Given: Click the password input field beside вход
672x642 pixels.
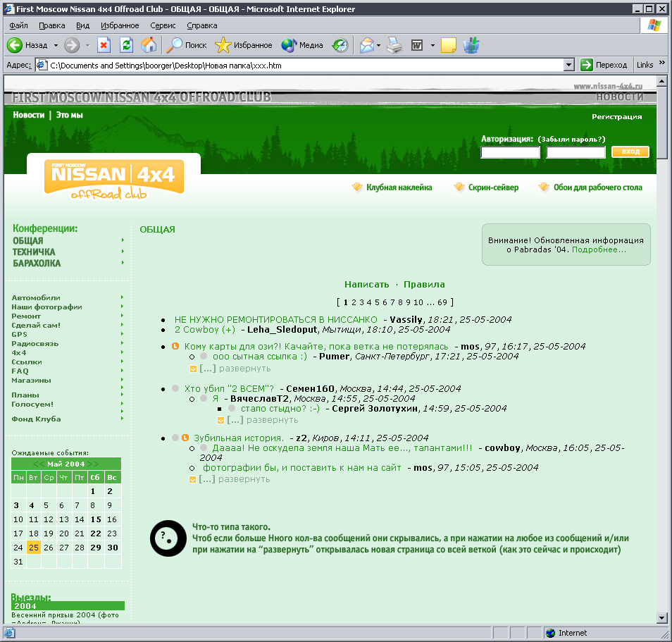Looking at the screenshot, I should point(575,152).
